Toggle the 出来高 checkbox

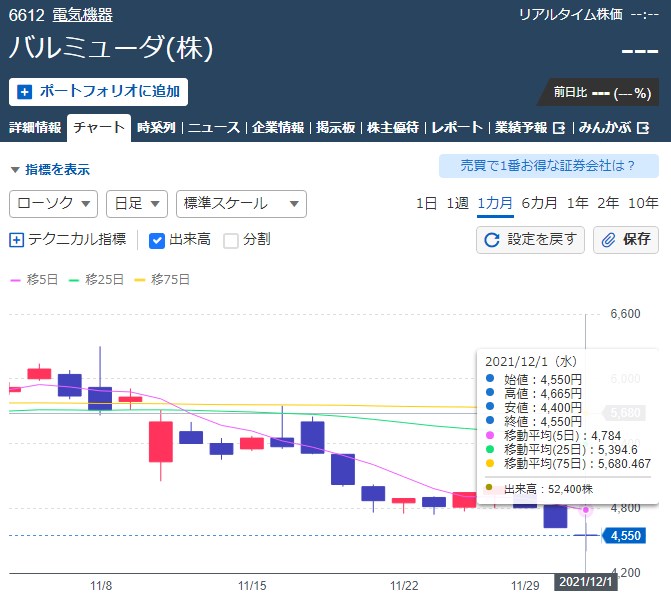pos(157,241)
